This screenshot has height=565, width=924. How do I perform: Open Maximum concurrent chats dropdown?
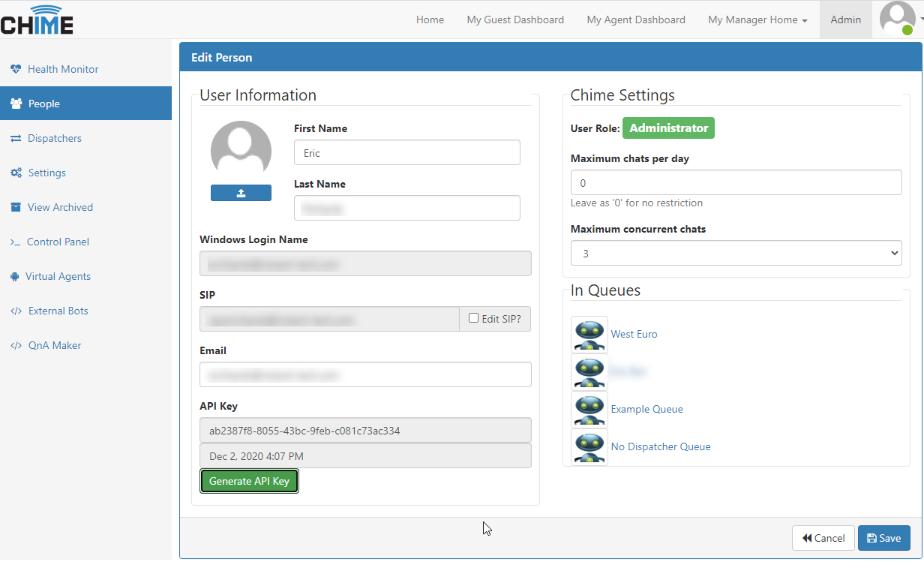736,254
